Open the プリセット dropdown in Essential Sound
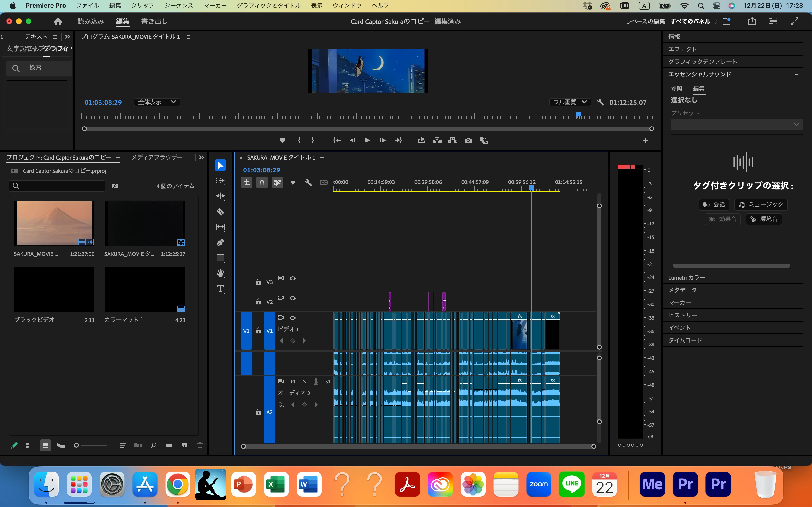Image resolution: width=812 pixels, height=507 pixels. point(737,125)
